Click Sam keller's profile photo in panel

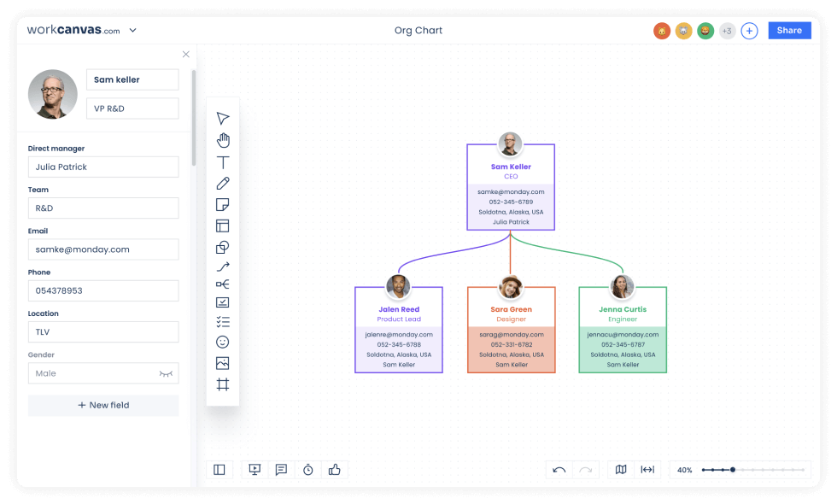[53, 94]
